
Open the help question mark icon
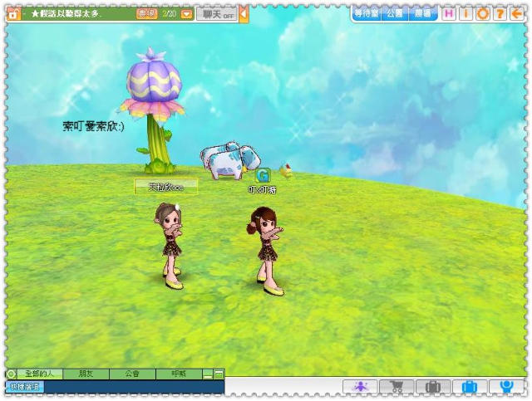tap(500, 14)
